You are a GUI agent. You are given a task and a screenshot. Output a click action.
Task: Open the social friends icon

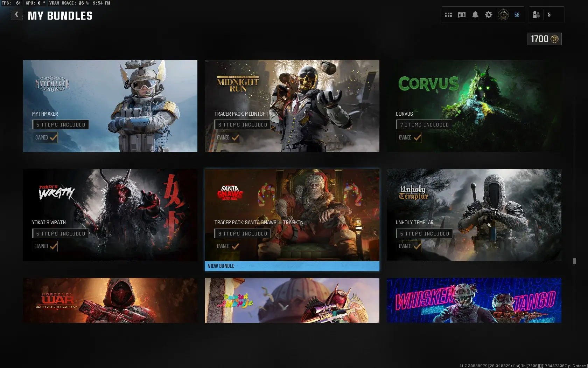pyautogui.click(x=536, y=15)
